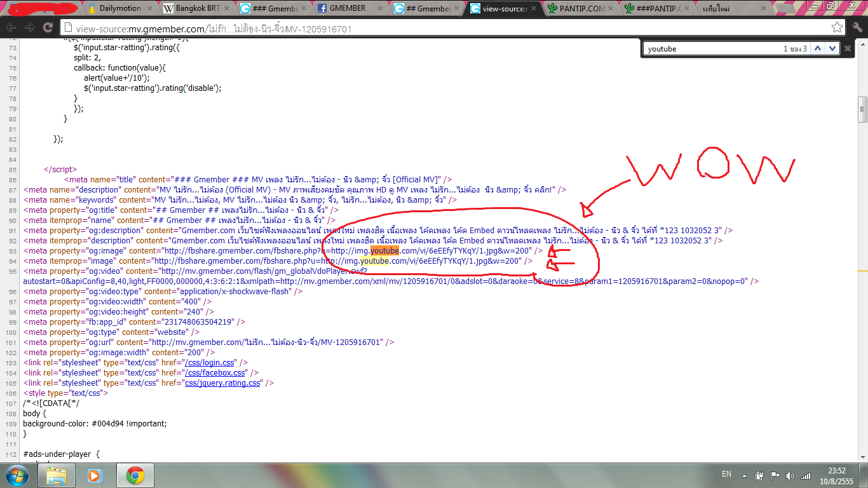Image resolution: width=868 pixels, height=488 pixels.
Task: Click the find count text '1 ของ 3'
Action: 795,49
